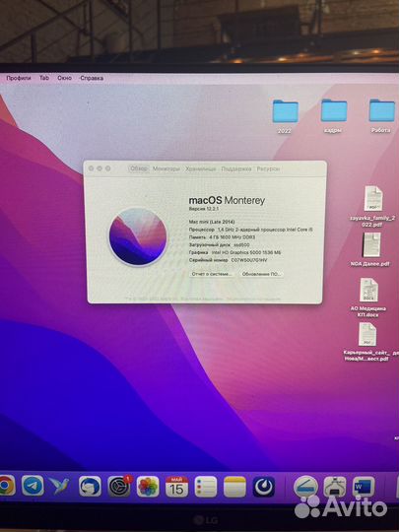Open System Preferences with the red badge
The height and width of the screenshot is (532, 399).
click(x=119, y=487)
